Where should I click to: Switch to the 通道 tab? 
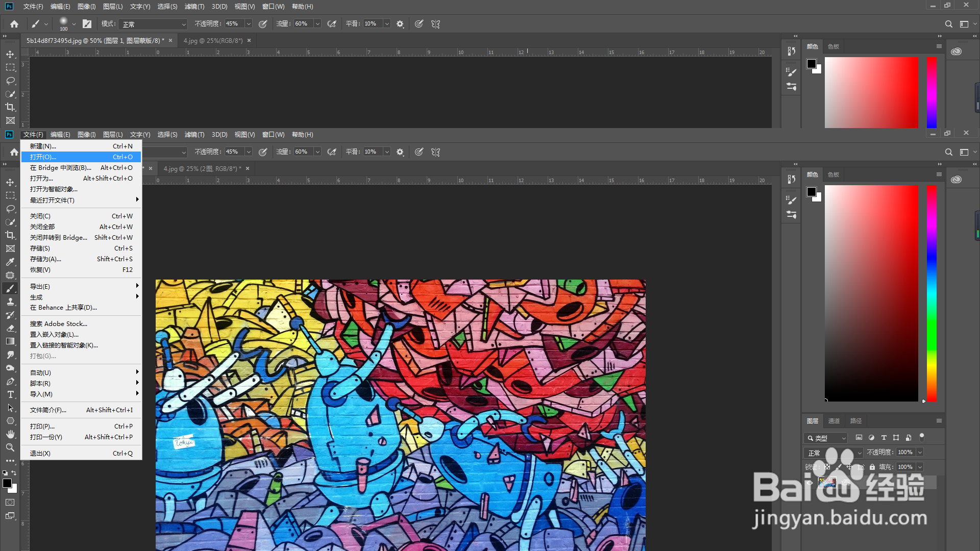point(834,421)
